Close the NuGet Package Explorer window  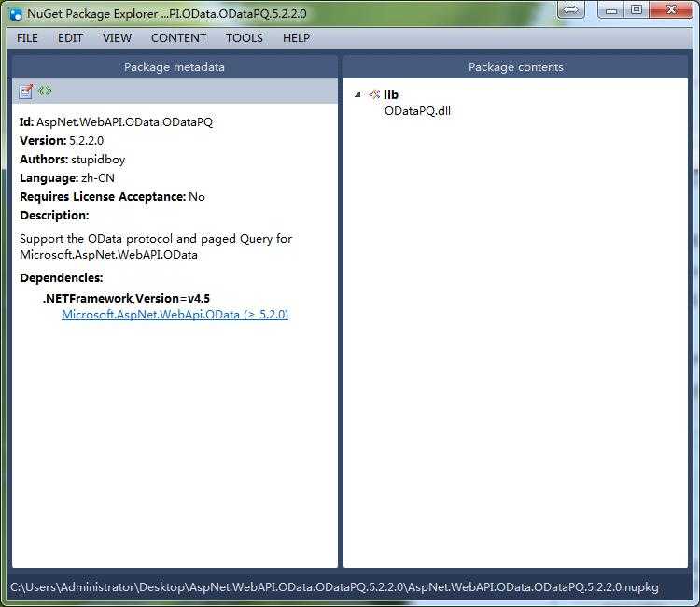671,10
